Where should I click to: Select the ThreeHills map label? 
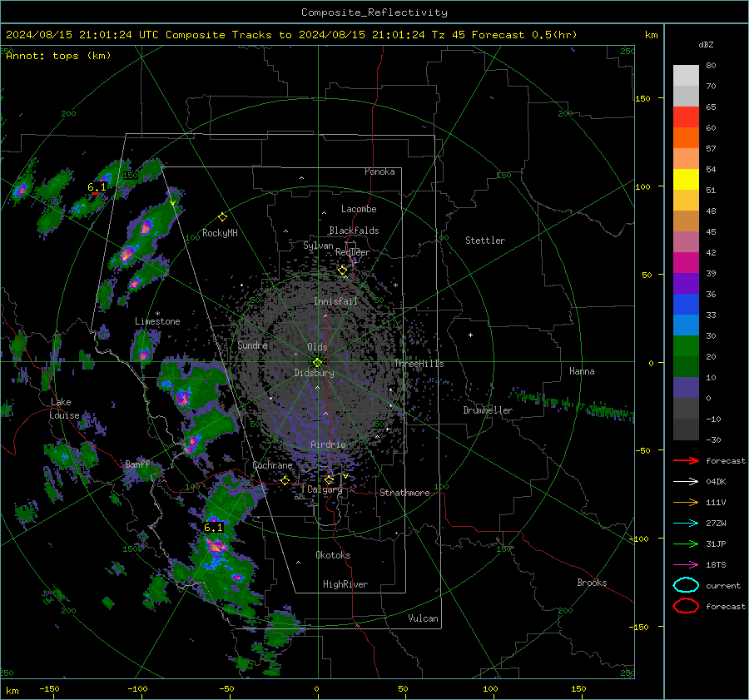click(419, 364)
